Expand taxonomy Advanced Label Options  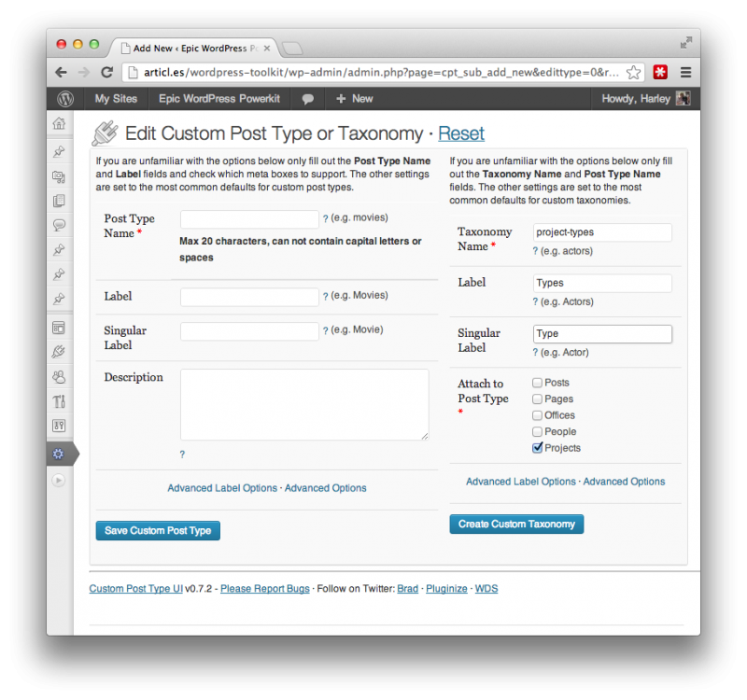(521, 482)
